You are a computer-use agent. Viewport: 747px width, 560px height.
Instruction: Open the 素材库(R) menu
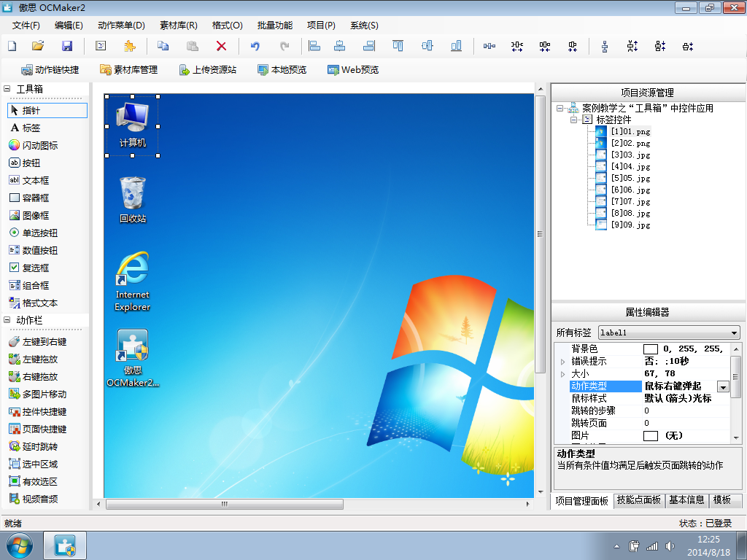point(178,26)
